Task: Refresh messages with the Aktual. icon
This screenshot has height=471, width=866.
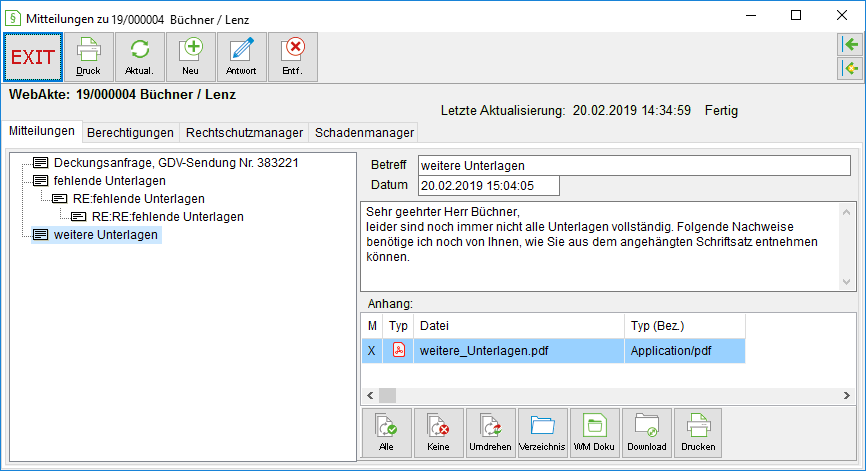Action: 140,57
